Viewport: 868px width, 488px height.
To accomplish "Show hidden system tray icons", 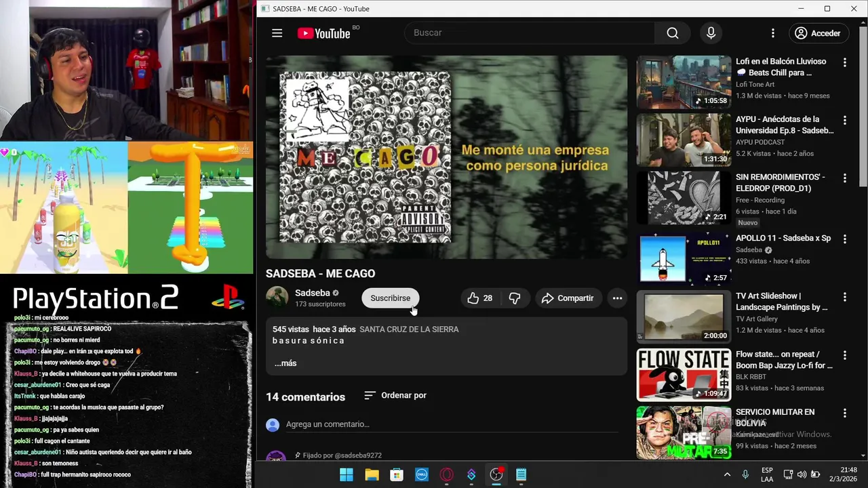I will tap(727, 474).
